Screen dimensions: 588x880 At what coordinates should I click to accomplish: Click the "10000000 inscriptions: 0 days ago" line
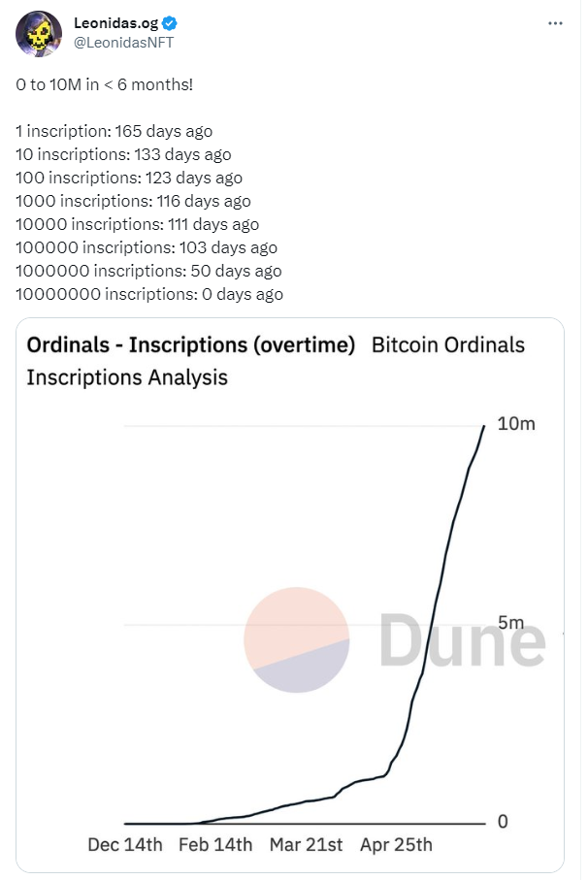point(149,294)
